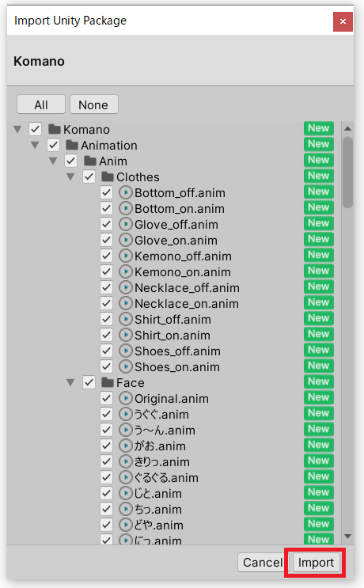
Task: Collapse the Komano root folder
Action: tap(17, 129)
